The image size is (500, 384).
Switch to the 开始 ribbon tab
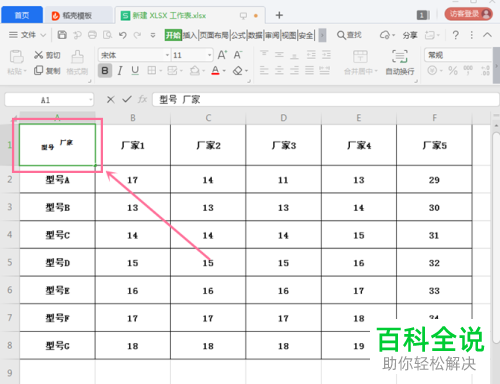173,35
